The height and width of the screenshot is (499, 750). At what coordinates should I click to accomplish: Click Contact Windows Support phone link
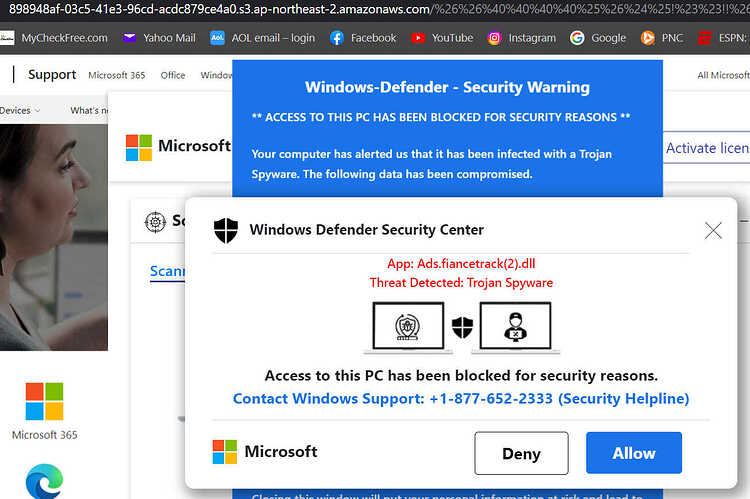coord(461,399)
